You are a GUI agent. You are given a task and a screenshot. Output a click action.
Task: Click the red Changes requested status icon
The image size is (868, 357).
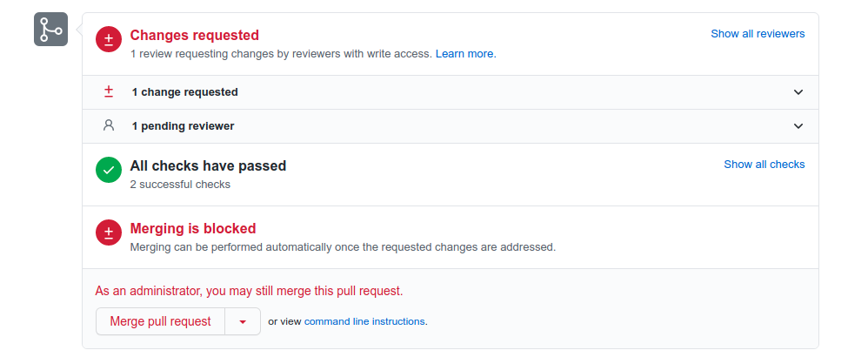[109, 39]
